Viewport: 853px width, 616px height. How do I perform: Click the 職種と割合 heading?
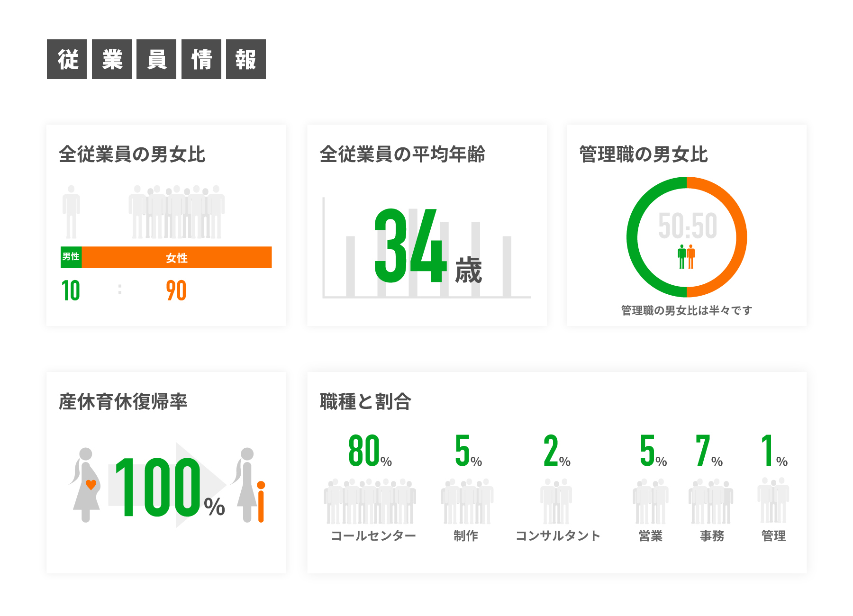(x=365, y=402)
